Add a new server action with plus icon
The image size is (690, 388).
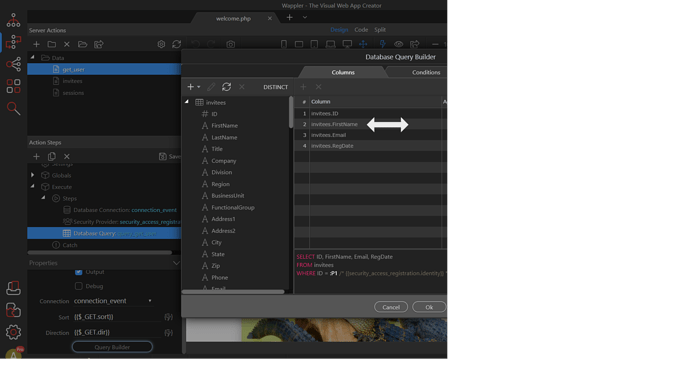tap(37, 44)
